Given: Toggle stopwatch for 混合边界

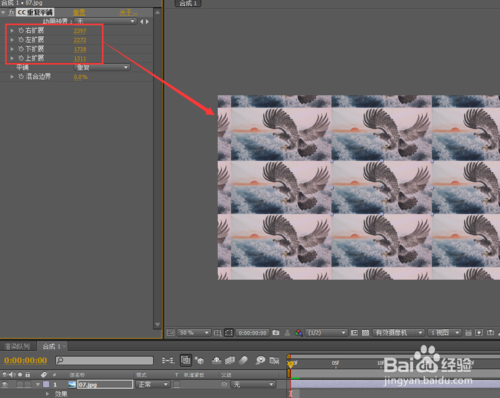Looking at the screenshot, I should point(21,77).
